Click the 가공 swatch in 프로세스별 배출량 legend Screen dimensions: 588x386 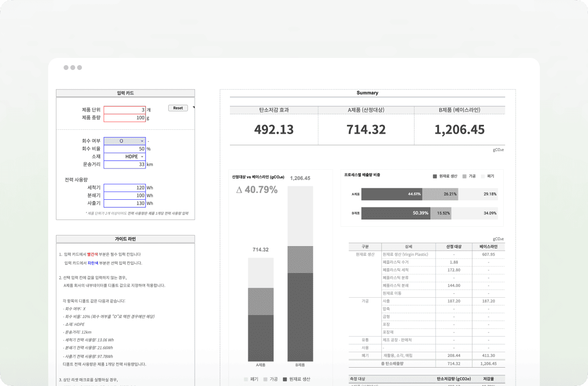(464, 176)
